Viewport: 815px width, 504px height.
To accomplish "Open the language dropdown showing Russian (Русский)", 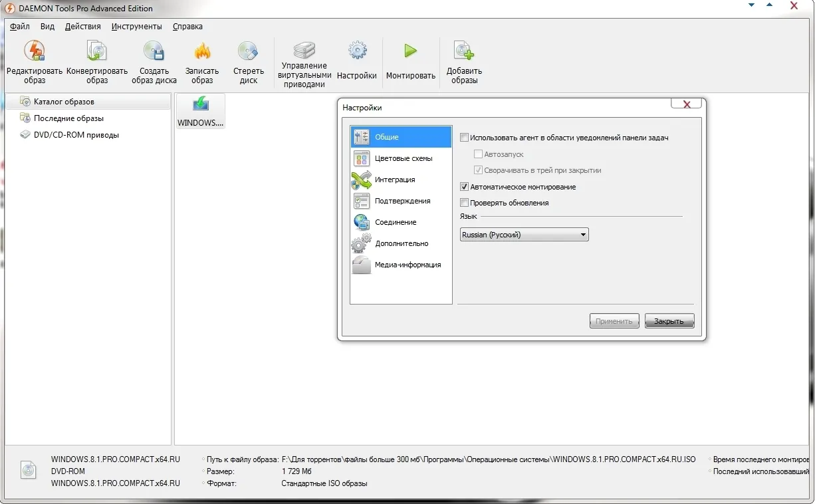I will tap(524, 235).
